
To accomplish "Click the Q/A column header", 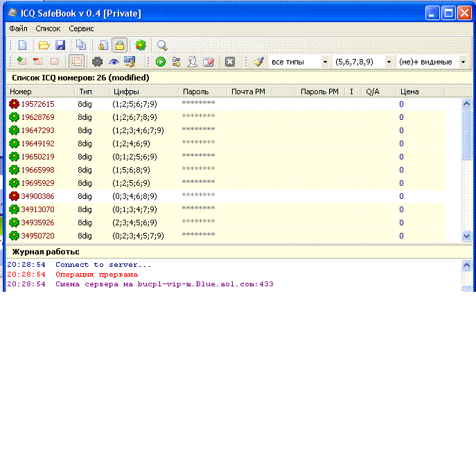I will [x=378, y=92].
